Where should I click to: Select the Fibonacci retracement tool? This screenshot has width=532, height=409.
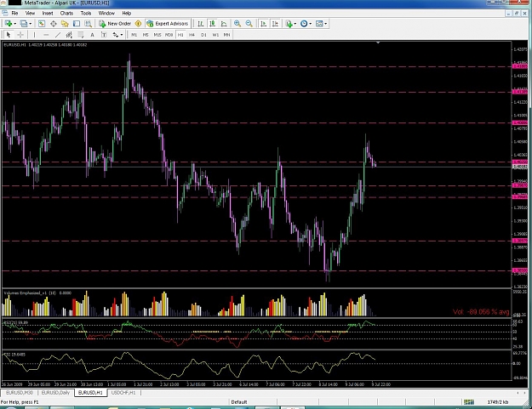[x=81, y=35]
